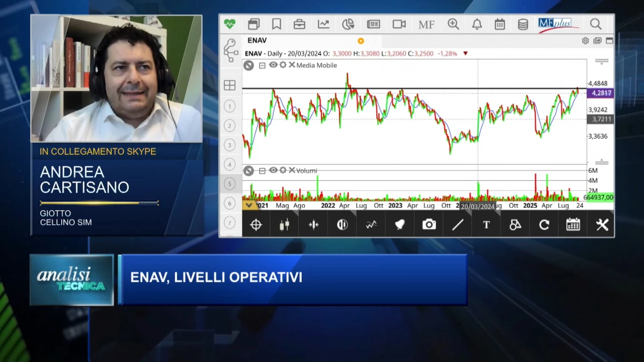
Task: Take a chart snapshot with camera icon
Action: (429, 225)
